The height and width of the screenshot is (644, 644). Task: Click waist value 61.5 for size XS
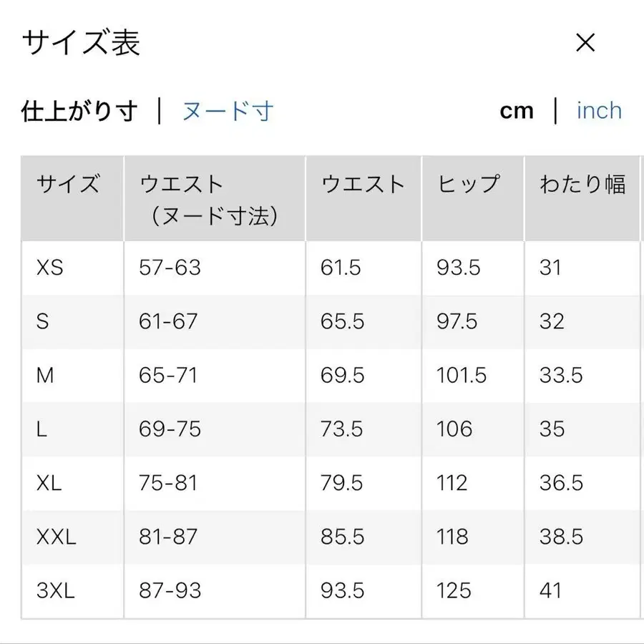point(338,268)
